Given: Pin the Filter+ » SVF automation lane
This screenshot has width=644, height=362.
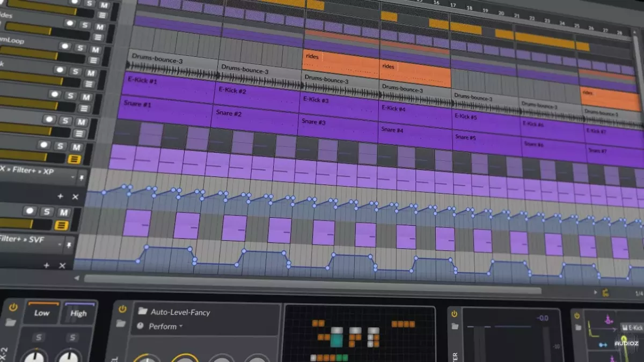Looking at the screenshot, I should [69, 245].
